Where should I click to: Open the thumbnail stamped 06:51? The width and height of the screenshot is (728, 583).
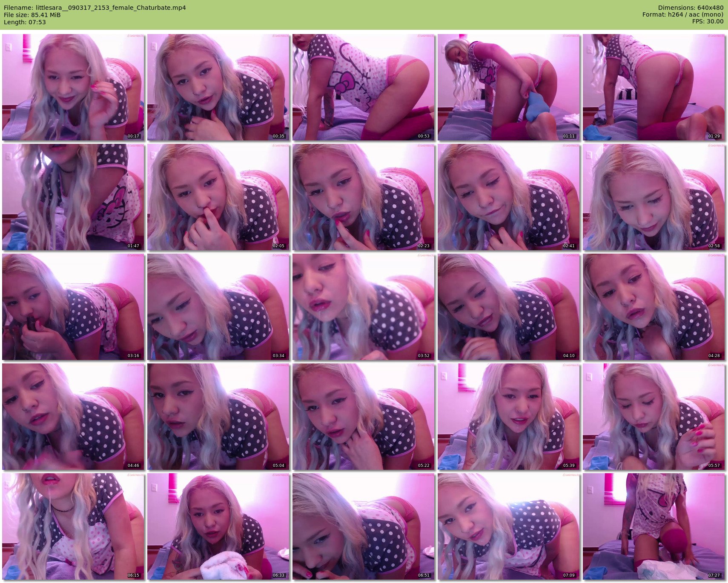[x=364, y=526]
